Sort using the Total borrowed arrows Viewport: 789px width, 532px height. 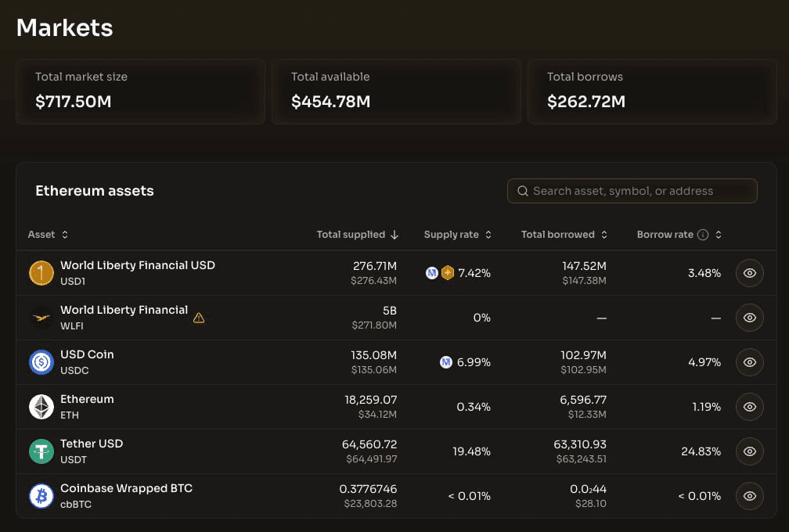[x=603, y=235]
